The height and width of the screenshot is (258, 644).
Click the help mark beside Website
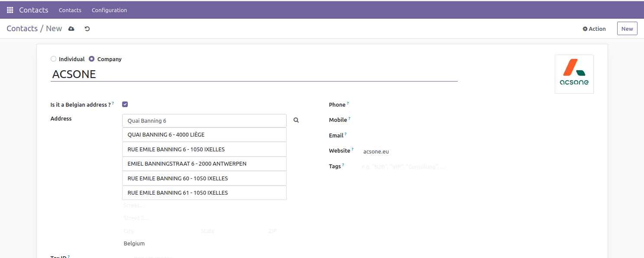click(353, 149)
